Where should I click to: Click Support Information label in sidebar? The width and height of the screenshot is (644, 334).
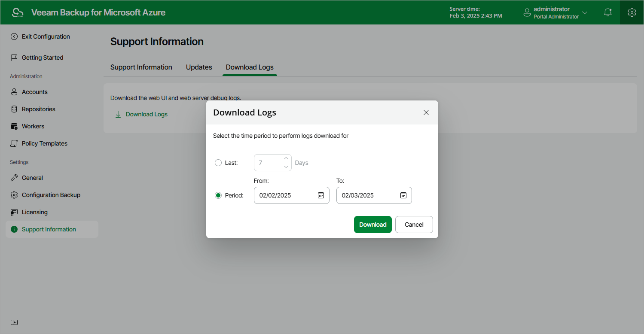(49, 229)
